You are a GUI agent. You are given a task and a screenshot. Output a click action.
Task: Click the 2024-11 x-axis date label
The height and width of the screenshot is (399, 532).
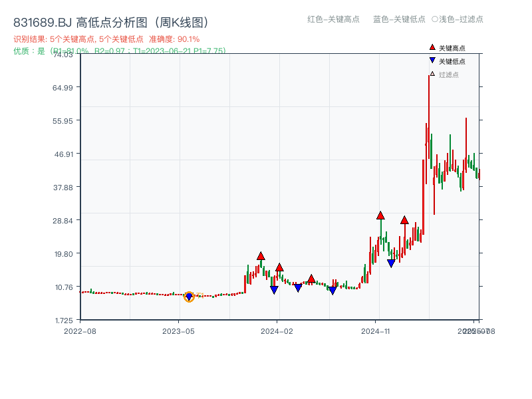coord(376,330)
